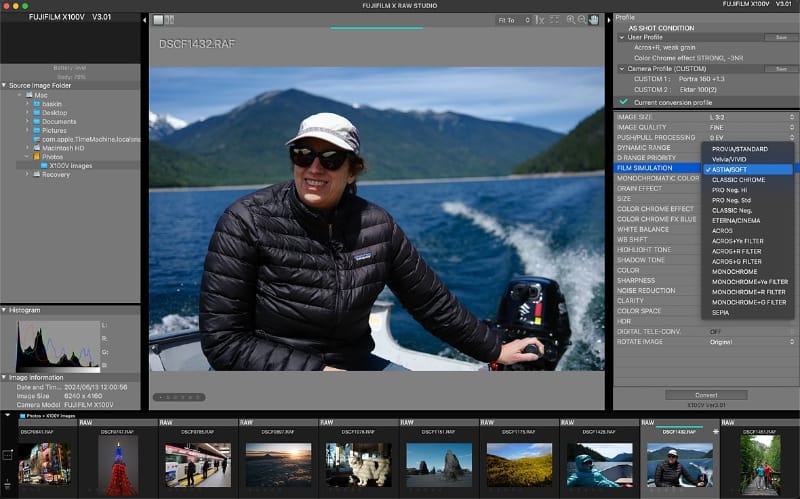800x499 pixels.
Task: Select the yellow flower field thumbnail
Action: (519, 464)
